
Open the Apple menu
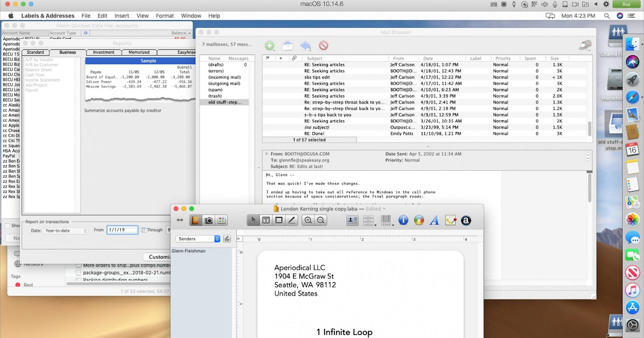pyautogui.click(x=10, y=16)
